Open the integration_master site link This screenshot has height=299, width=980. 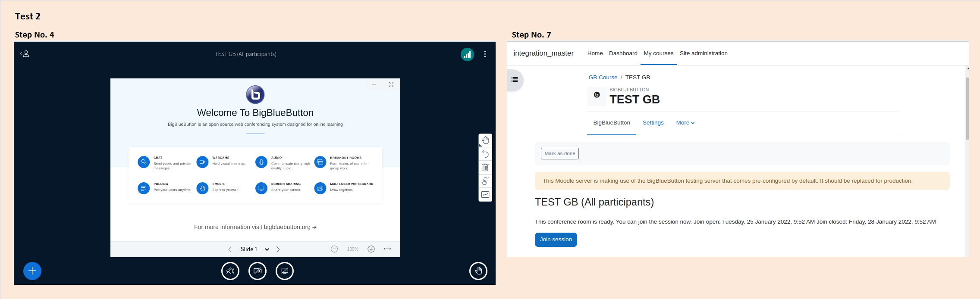543,53
